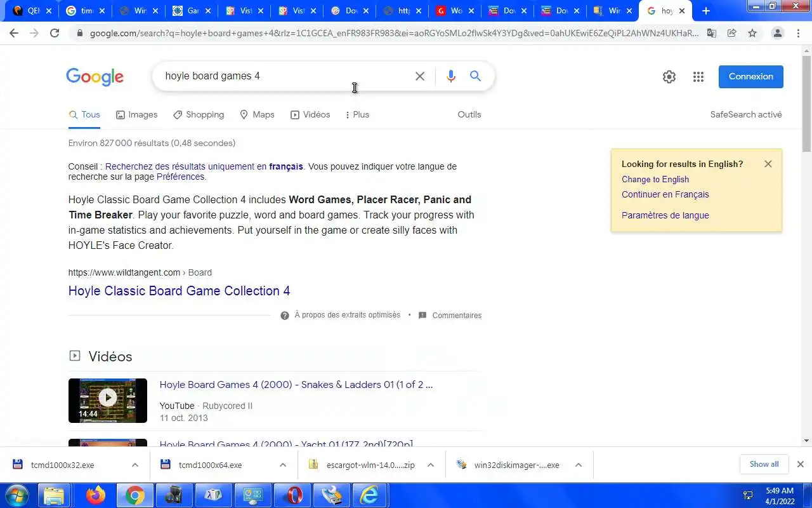
Task: Close the downloads bar
Action: pyautogui.click(x=801, y=464)
